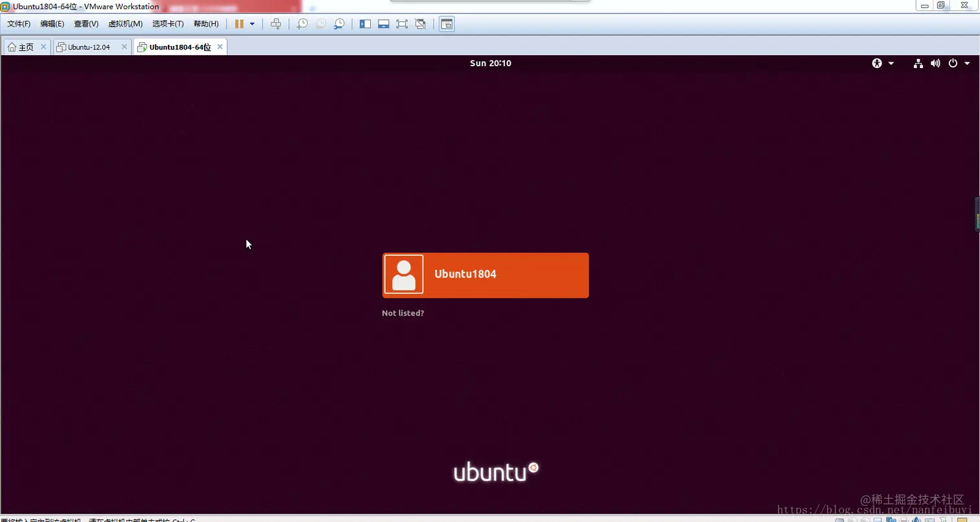Viewport: 980px width, 522px height.
Task: Open the accessibility menu icon
Action: [x=877, y=63]
